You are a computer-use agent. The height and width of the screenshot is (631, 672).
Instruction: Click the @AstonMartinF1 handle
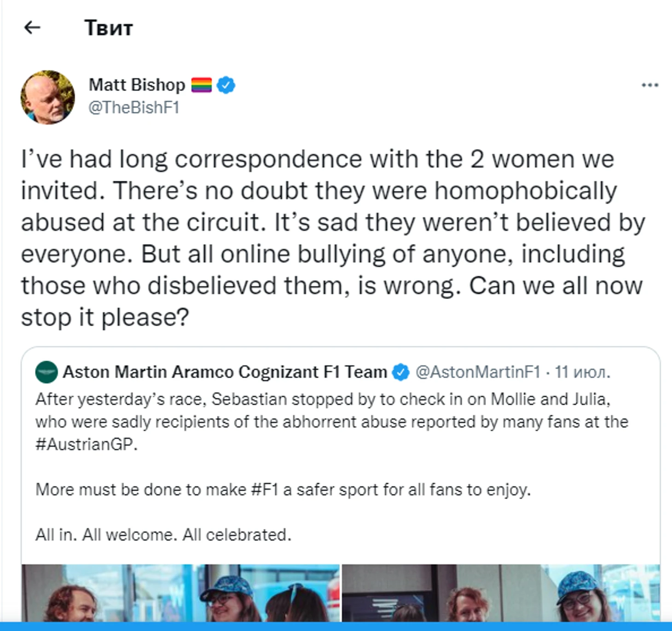[x=478, y=372]
